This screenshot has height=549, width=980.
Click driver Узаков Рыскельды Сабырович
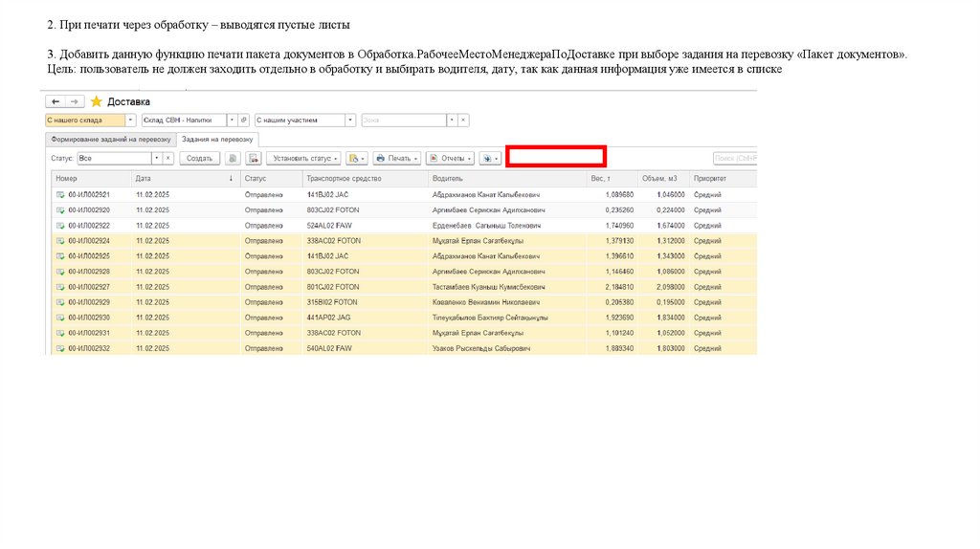pos(480,348)
